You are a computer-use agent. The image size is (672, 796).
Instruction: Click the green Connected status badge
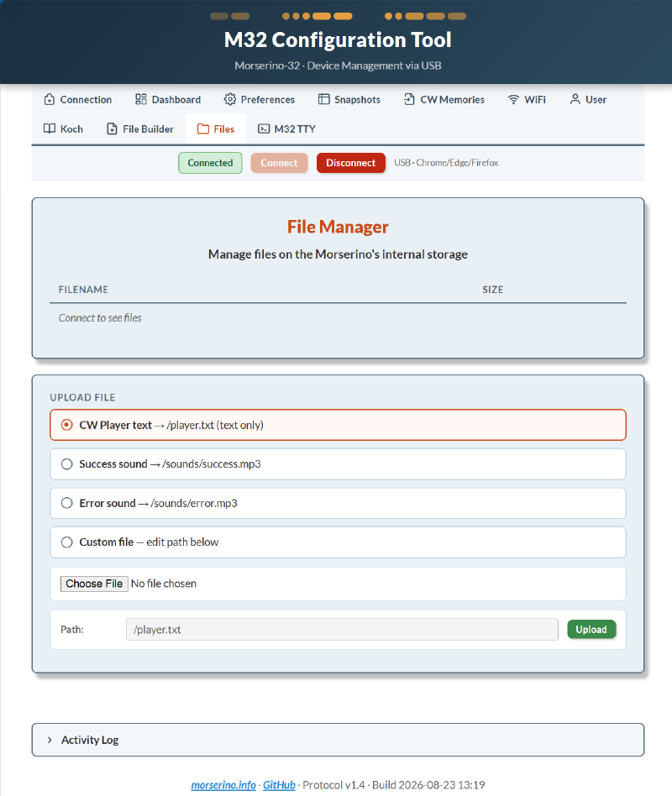pos(210,163)
